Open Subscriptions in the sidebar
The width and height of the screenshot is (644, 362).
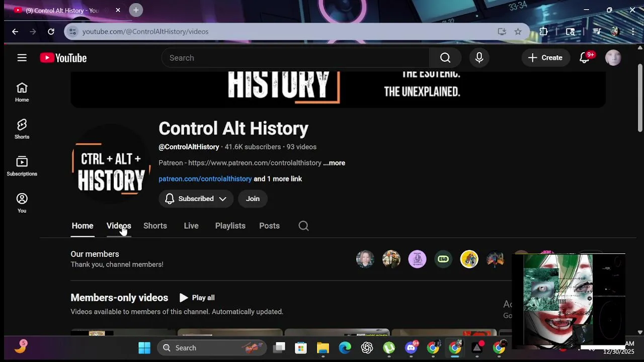tap(22, 166)
